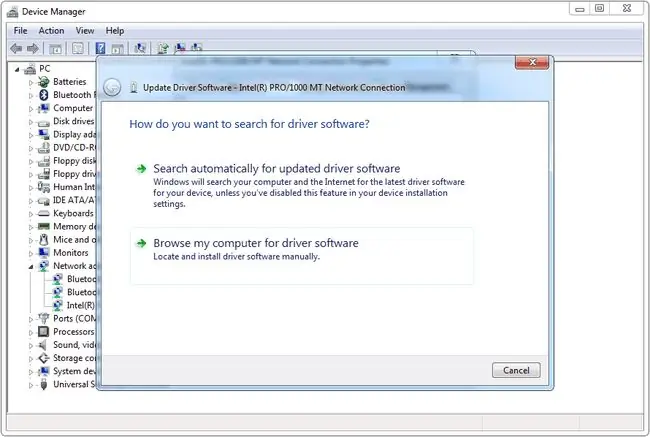Click the Back arrow in Device Manager toolbar

coord(16,49)
